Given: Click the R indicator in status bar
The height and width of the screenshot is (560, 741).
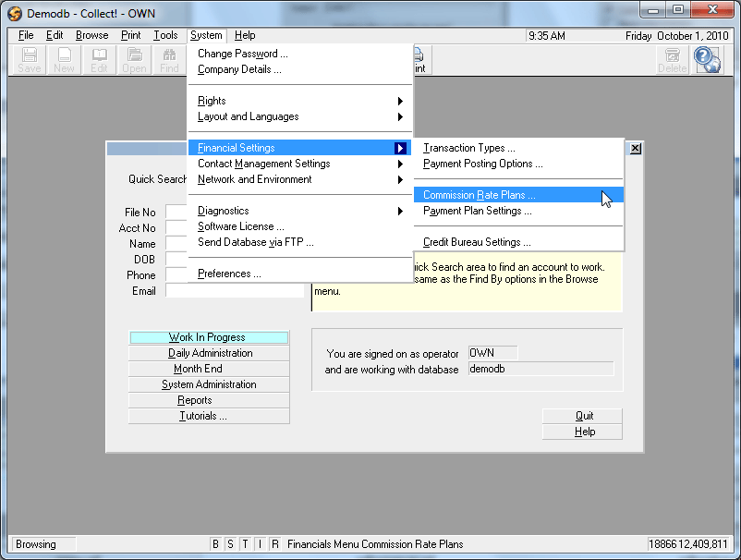Looking at the screenshot, I should pyautogui.click(x=275, y=544).
